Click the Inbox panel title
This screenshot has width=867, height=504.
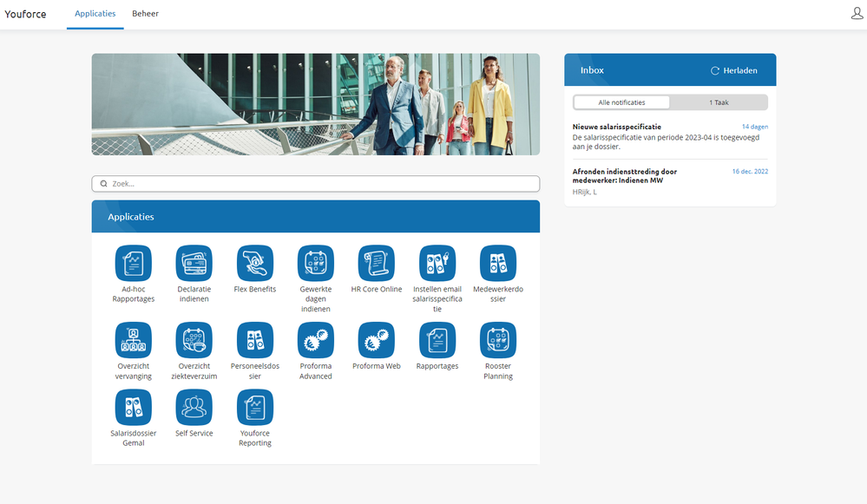(x=592, y=70)
